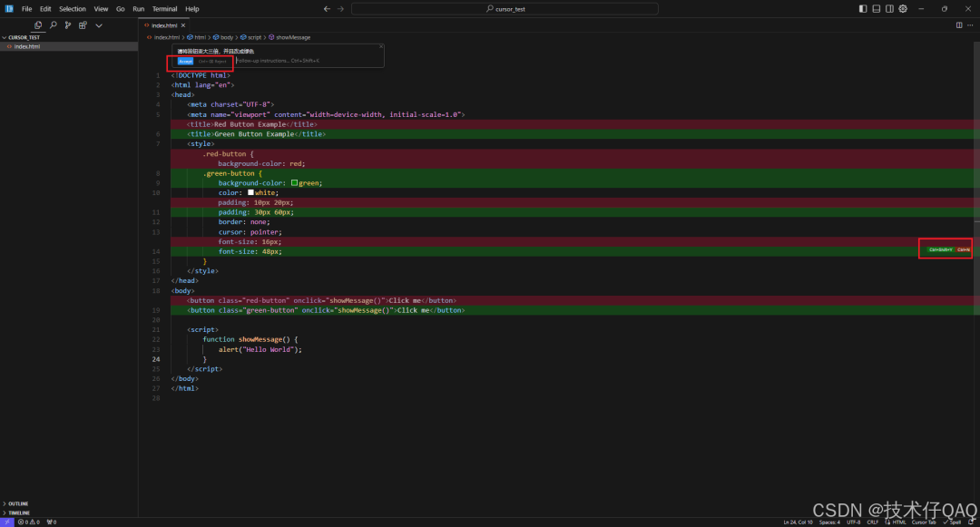Click the green color swatch in CSS

pyautogui.click(x=294, y=183)
